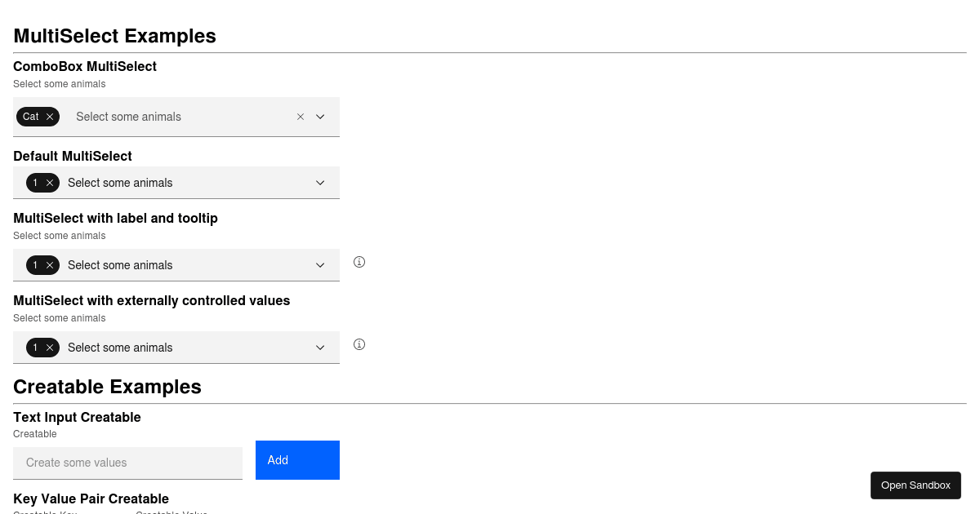Focus the Create some values input

[x=127, y=463]
